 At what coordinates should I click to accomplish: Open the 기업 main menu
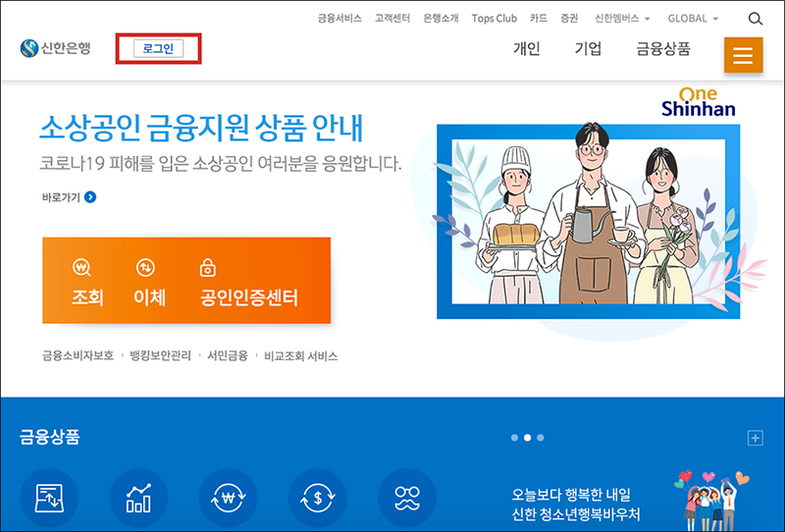click(588, 49)
